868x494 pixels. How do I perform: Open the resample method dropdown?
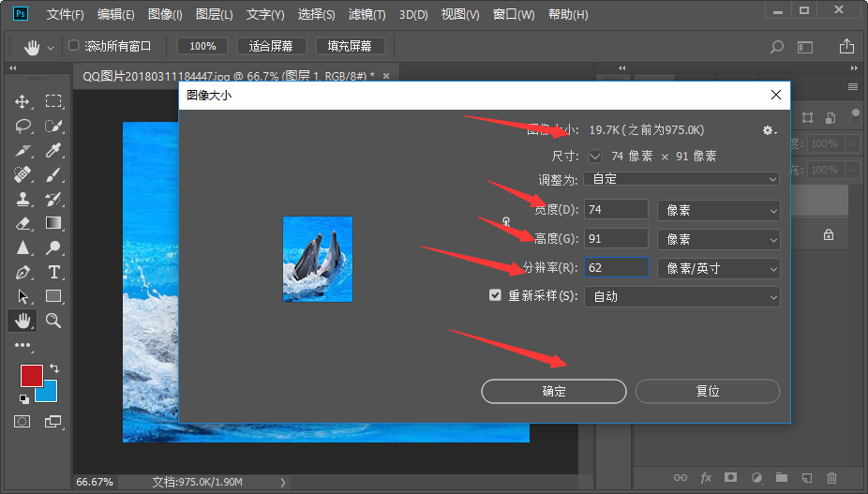pyautogui.click(x=681, y=296)
